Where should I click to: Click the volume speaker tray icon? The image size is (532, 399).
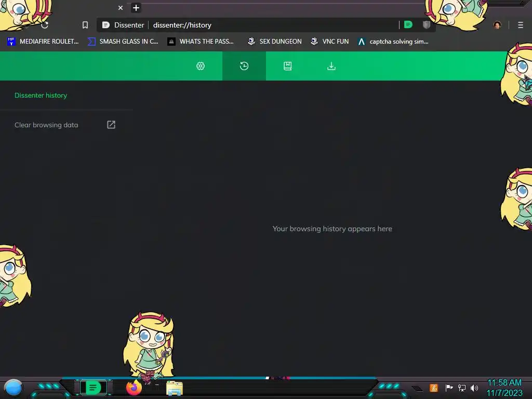(474, 388)
